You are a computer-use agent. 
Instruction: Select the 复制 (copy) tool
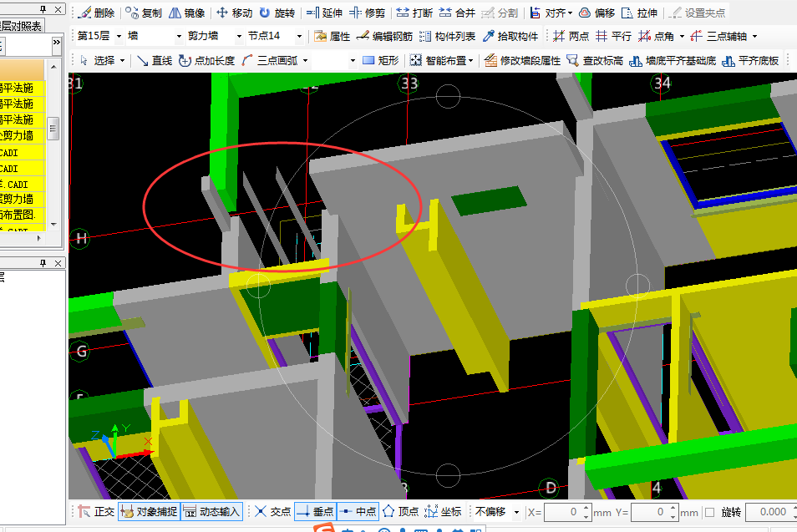144,13
